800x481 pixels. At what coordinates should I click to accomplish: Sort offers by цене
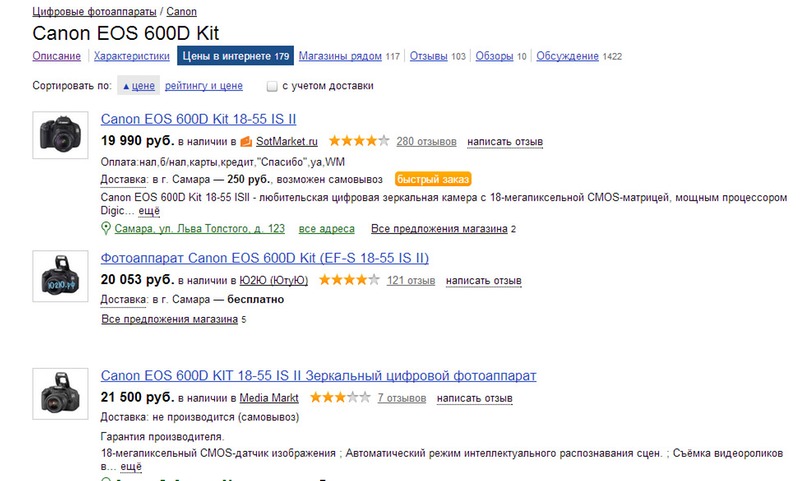[139, 86]
